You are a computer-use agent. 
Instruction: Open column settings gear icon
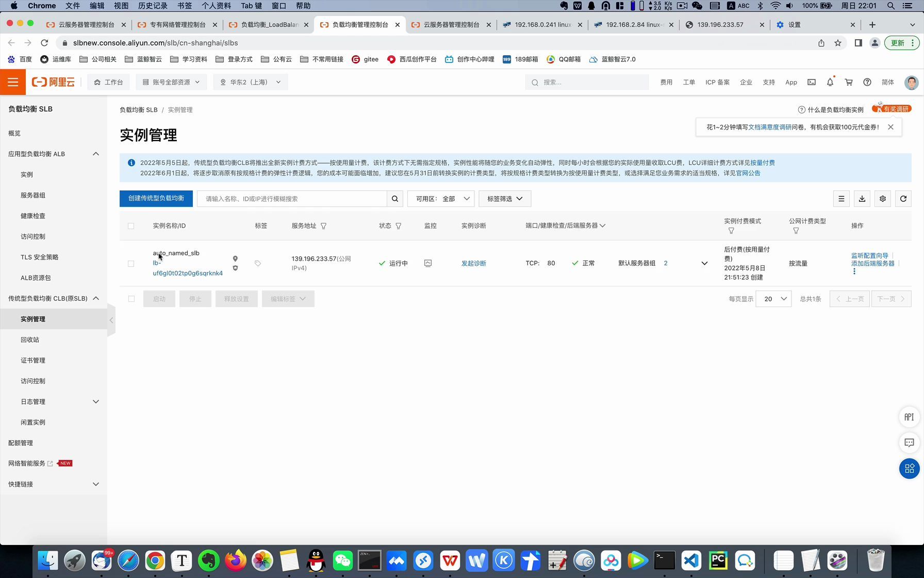click(883, 199)
